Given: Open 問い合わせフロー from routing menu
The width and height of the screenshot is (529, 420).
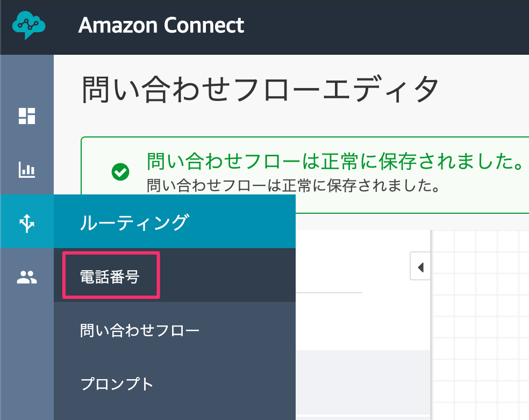Looking at the screenshot, I should pyautogui.click(x=140, y=330).
